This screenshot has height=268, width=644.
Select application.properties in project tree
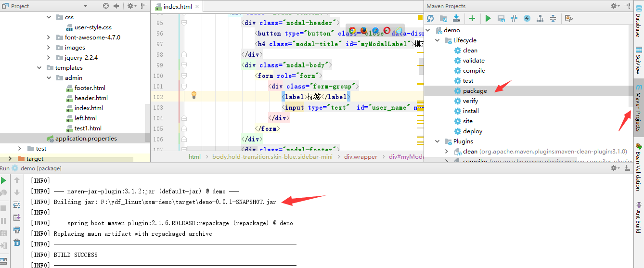tap(86, 139)
